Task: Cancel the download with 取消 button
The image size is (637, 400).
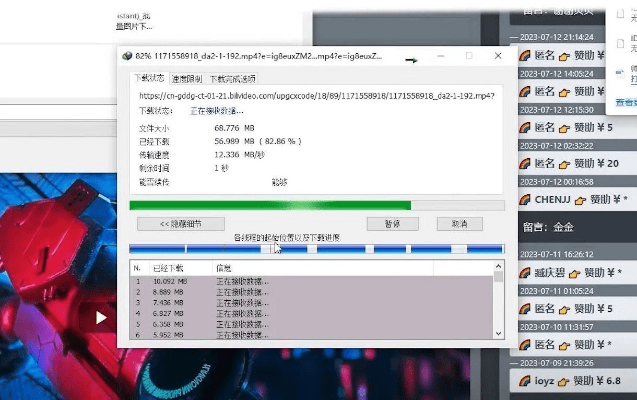Action: (x=459, y=224)
